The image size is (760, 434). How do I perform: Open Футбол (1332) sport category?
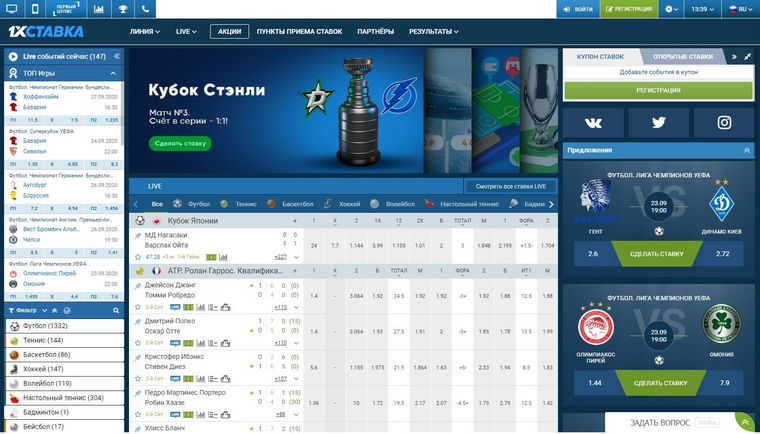pyautogui.click(x=64, y=326)
